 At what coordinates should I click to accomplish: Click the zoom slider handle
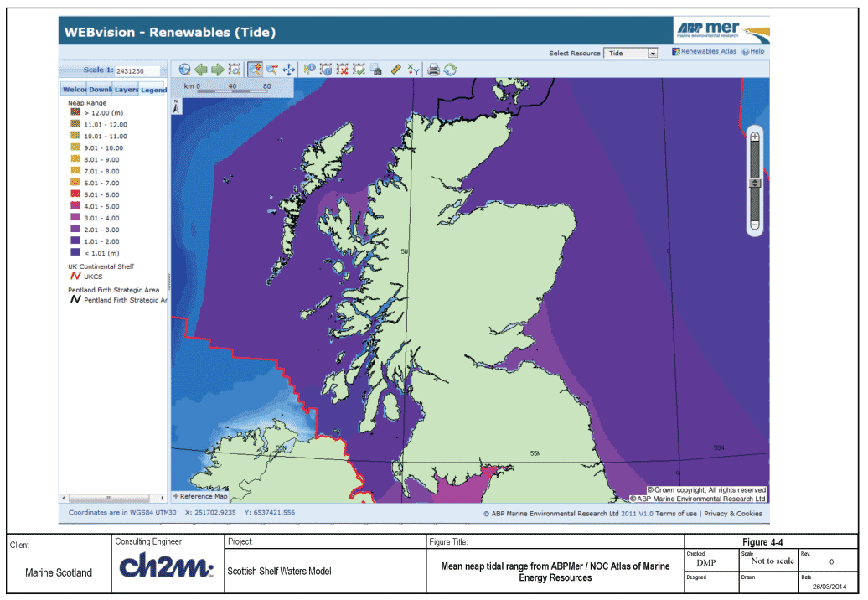click(x=755, y=184)
